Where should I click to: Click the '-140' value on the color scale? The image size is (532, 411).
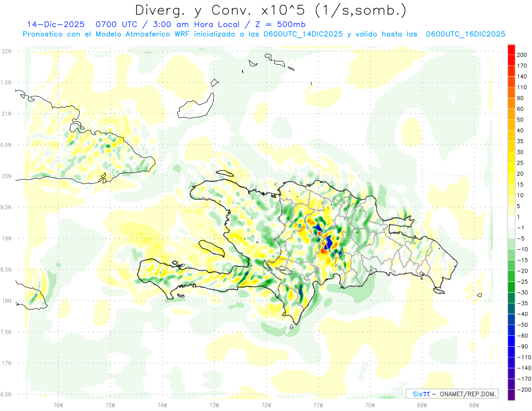pyautogui.click(x=524, y=368)
